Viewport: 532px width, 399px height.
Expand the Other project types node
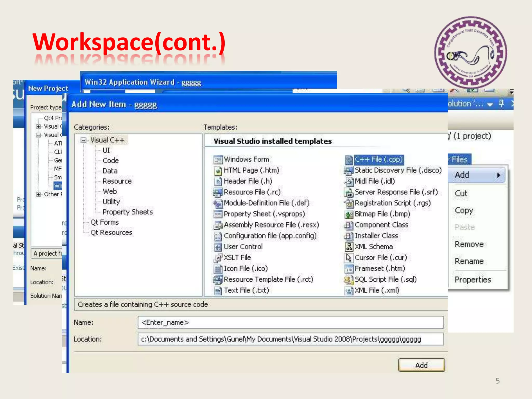pos(38,194)
